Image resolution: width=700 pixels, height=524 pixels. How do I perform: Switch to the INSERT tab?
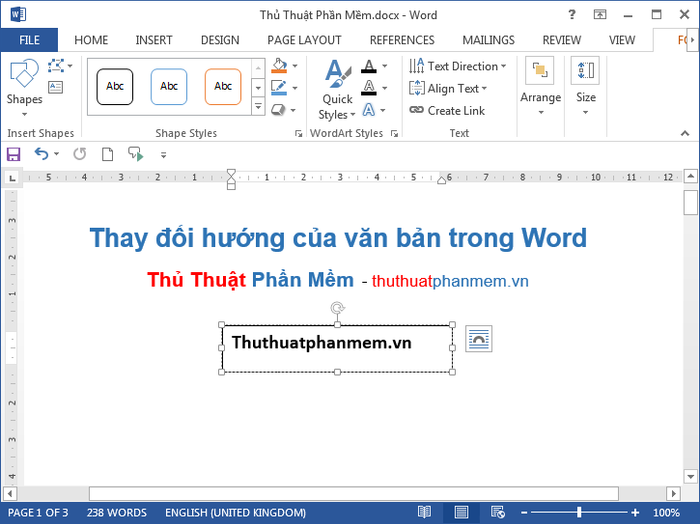(x=154, y=40)
